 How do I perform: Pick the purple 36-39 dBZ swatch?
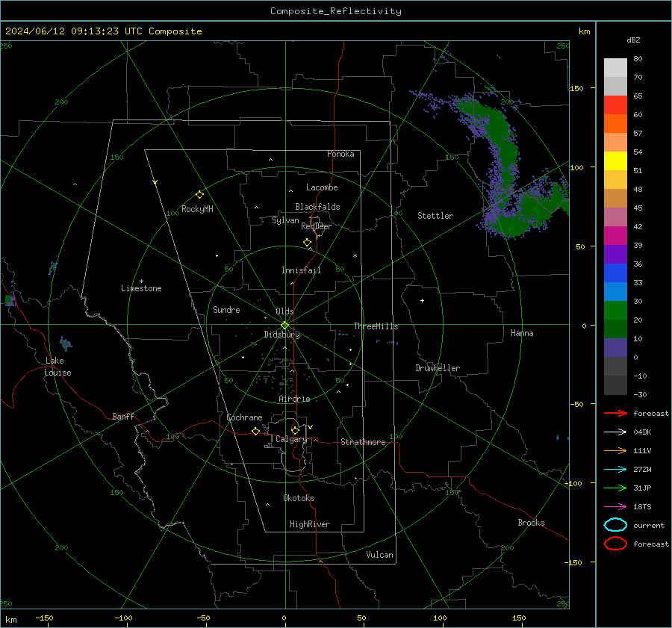coord(615,254)
